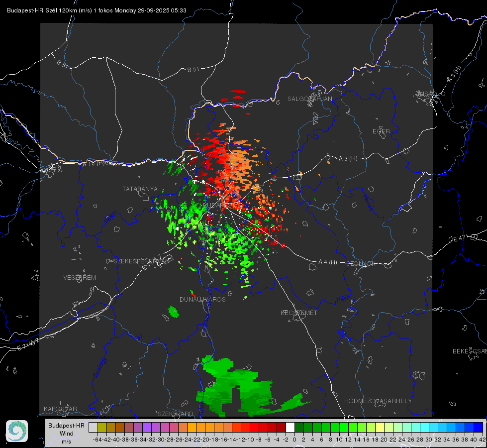The image size is (487, 448).
Task: Click the 0 value on the legend scale
Action: (294, 440)
